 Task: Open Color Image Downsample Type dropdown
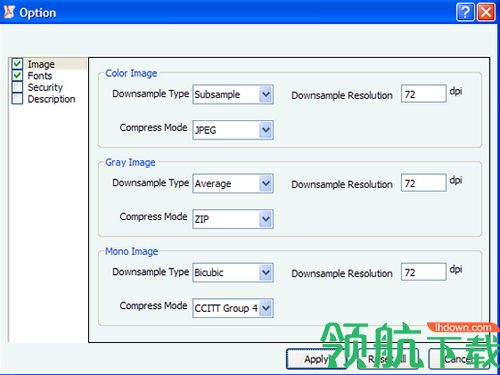point(233,94)
